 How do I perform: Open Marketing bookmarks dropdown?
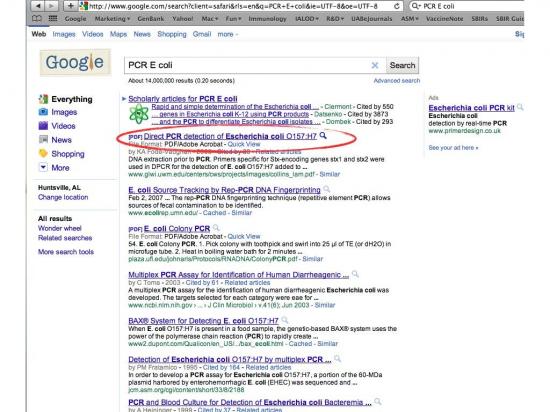click(113, 19)
